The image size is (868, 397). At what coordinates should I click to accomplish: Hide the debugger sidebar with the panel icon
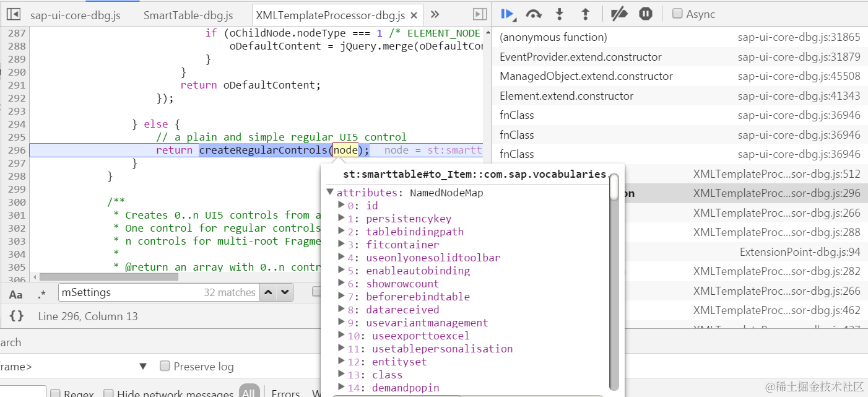[479, 14]
